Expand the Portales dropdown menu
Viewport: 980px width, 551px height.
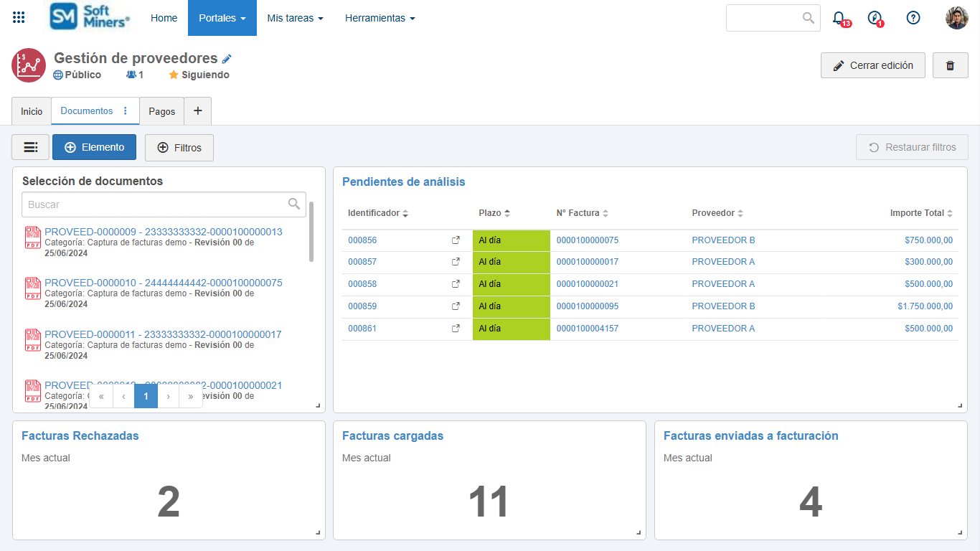222,18
